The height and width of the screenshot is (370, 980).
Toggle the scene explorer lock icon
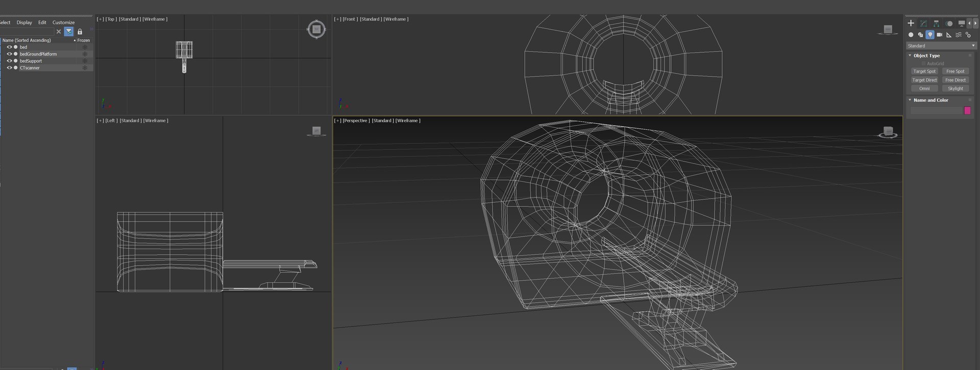click(x=80, y=32)
